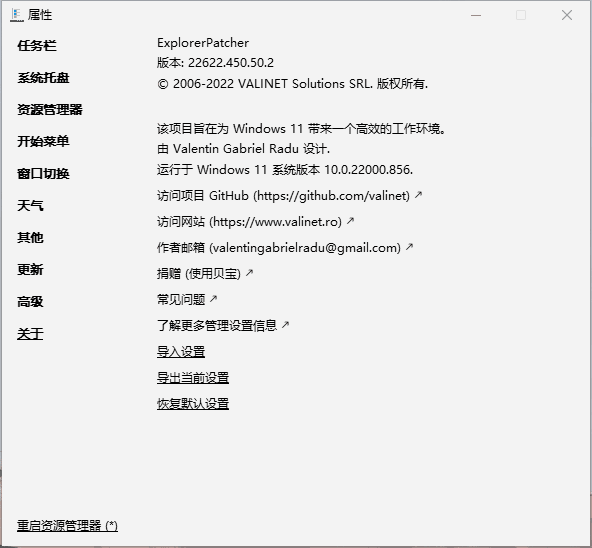Click the 高效的工作环境 description line
592x548 pixels.
click(x=301, y=129)
